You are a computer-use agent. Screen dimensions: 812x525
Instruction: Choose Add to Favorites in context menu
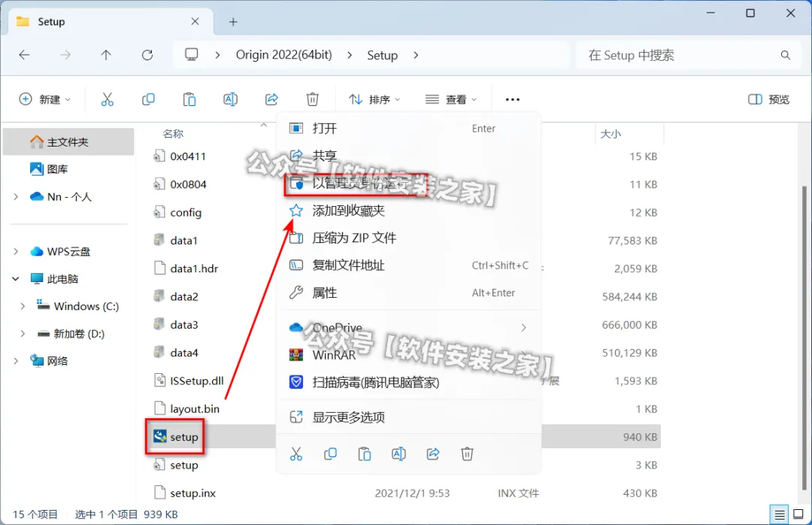tap(410, 211)
